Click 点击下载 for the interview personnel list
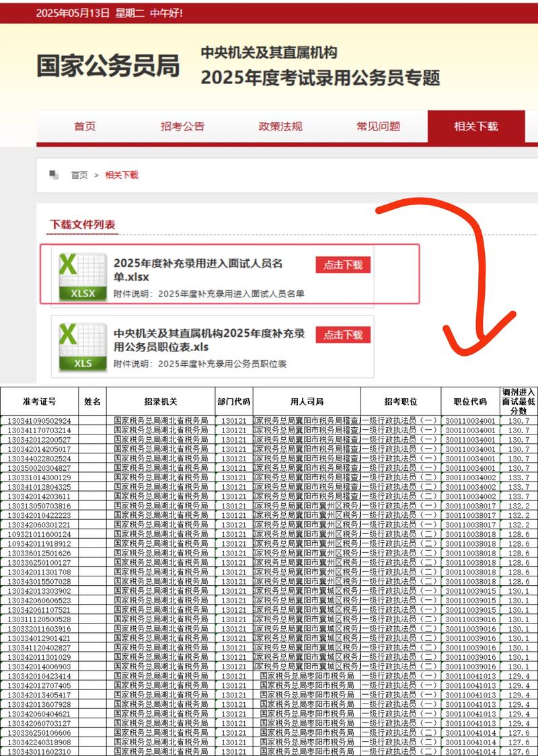This screenshot has width=538, height=756. pos(344,265)
